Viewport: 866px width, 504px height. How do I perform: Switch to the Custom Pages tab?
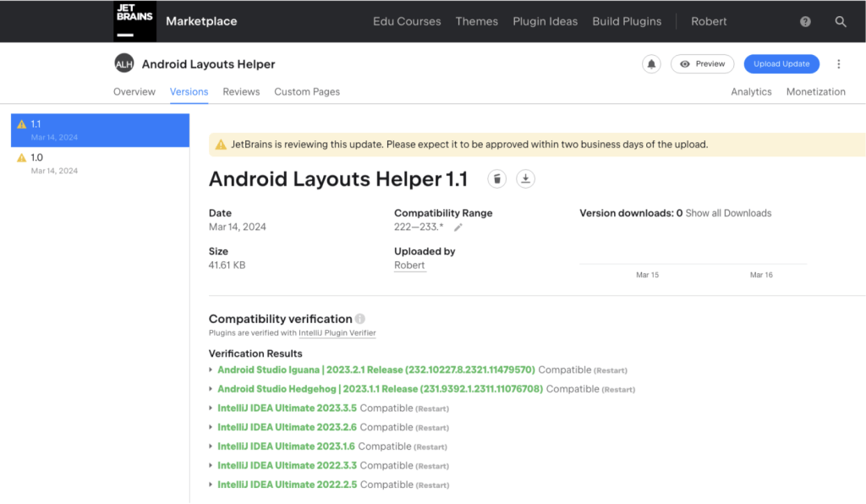pyautogui.click(x=307, y=91)
